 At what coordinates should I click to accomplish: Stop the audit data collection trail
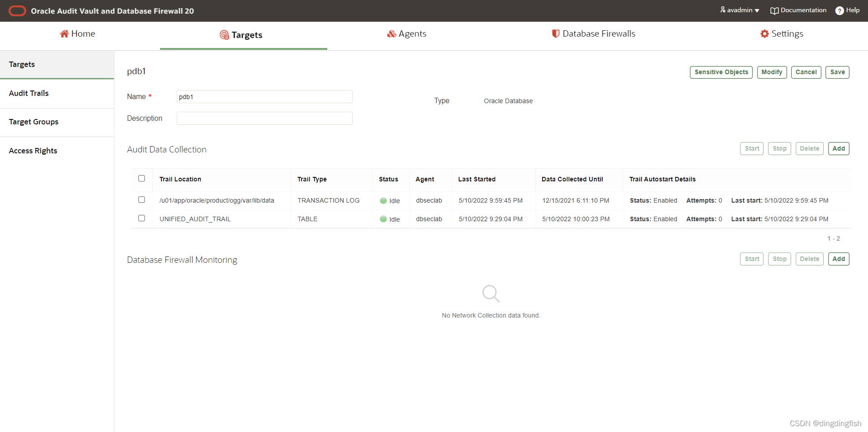tap(779, 149)
